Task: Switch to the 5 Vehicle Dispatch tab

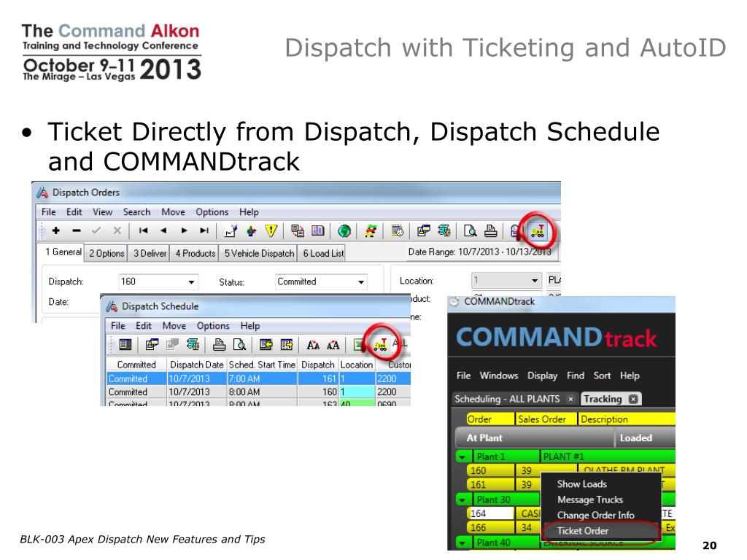Action: pos(259,253)
